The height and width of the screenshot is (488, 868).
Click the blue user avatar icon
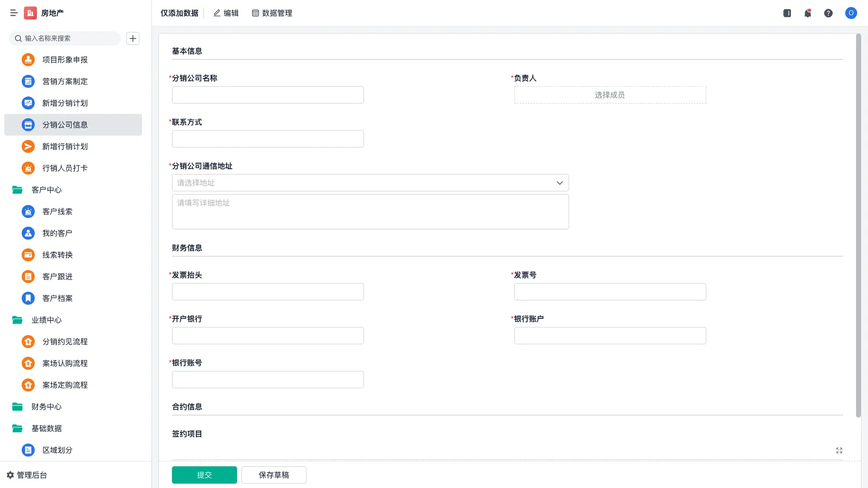pyautogui.click(x=851, y=13)
